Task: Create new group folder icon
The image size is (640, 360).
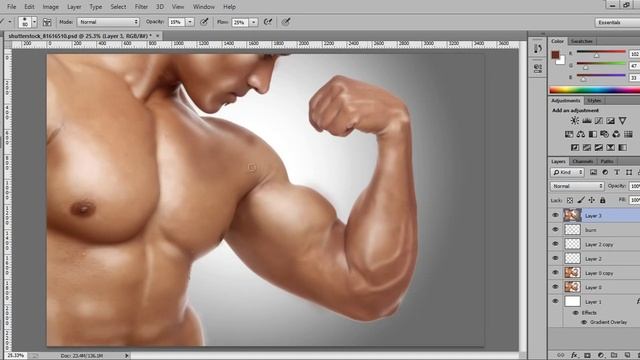Action: (614, 356)
